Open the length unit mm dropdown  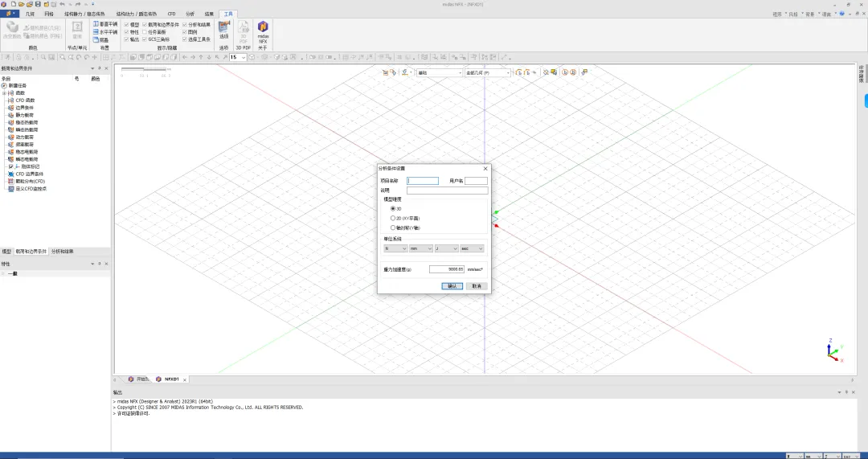[420, 248]
